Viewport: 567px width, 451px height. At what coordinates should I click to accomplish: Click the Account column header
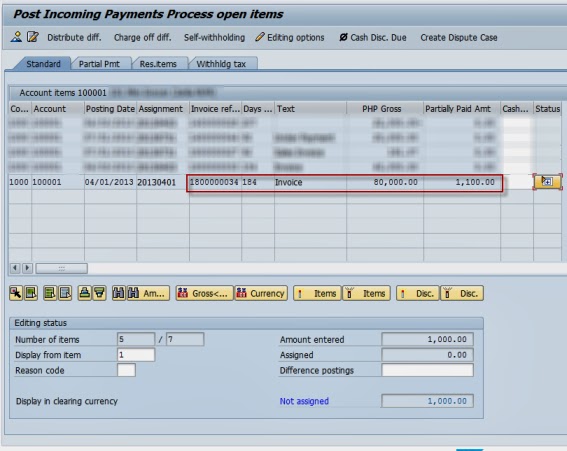(x=58, y=109)
